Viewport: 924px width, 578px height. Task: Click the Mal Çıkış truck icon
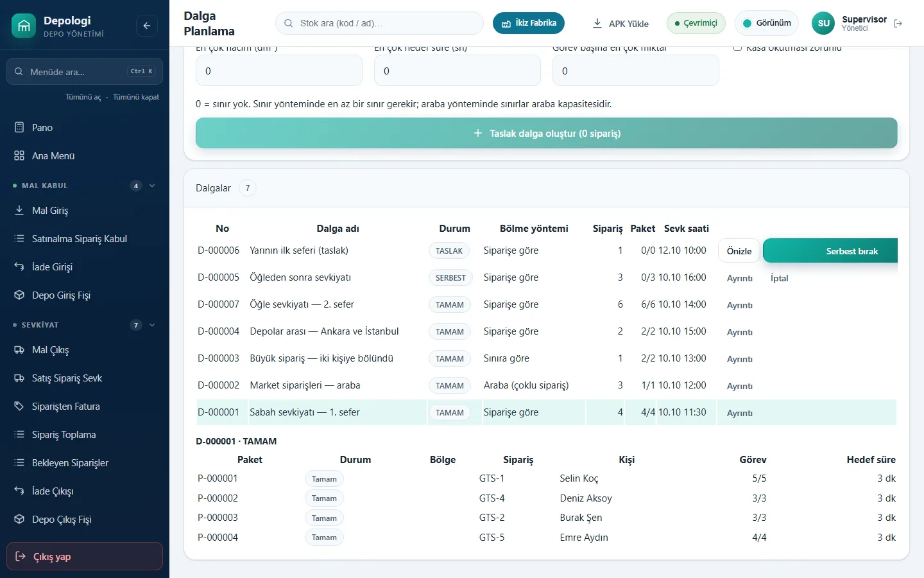point(19,349)
